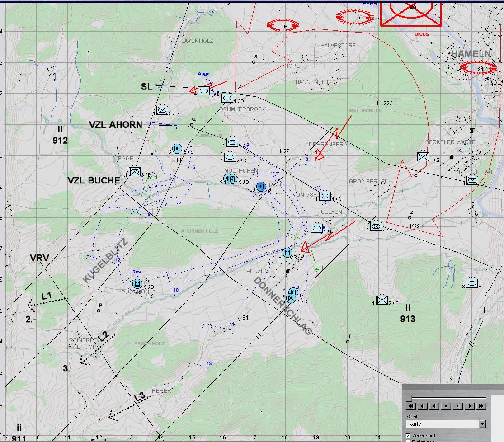Select the upper 2/D armor unit near Auenwald
Image resolution: width=504 pixels, height=442 pixels.
click(232, 142)
